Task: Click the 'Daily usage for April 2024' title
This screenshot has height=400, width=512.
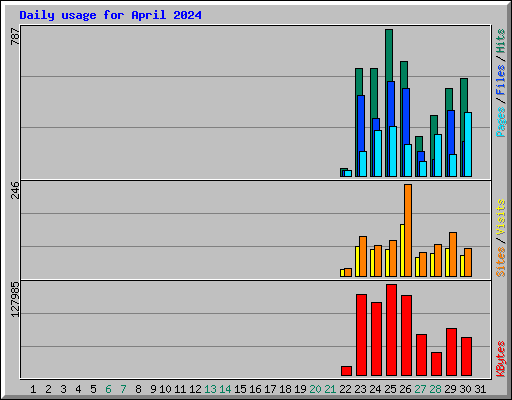Action: point(110,15)
